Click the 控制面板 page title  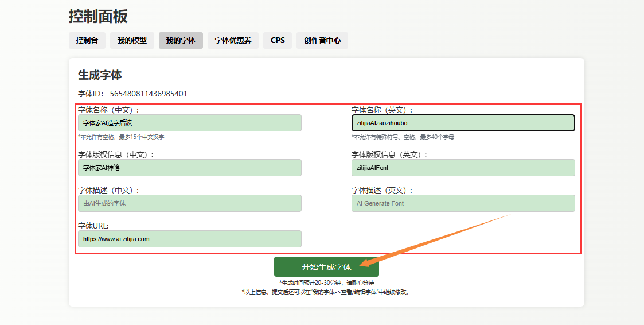(x=98, y=16)
